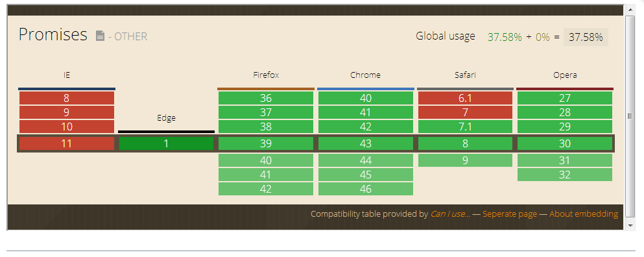Click the 37.58% total usage box
This screenshot has width=644, height=257.
(x=586, y=37)
